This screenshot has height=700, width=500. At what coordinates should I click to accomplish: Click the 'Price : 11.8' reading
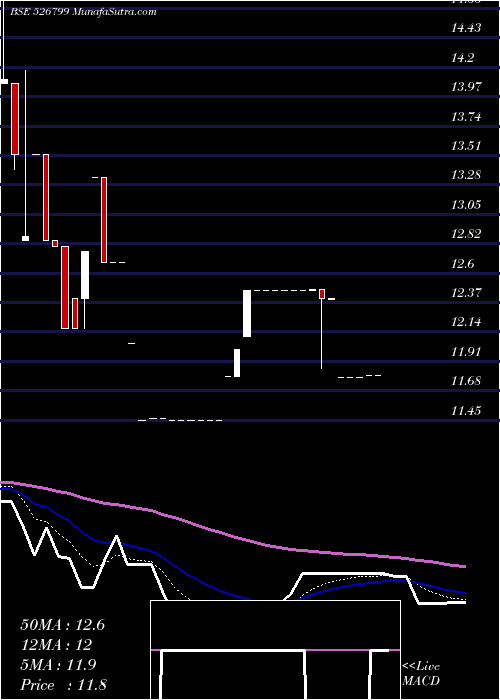pos(63,684)
